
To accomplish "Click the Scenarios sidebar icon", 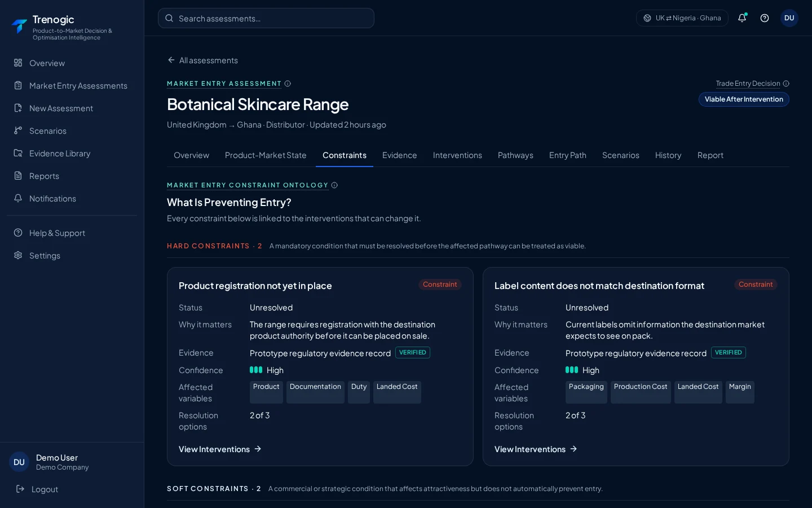I will coord(18,130).
